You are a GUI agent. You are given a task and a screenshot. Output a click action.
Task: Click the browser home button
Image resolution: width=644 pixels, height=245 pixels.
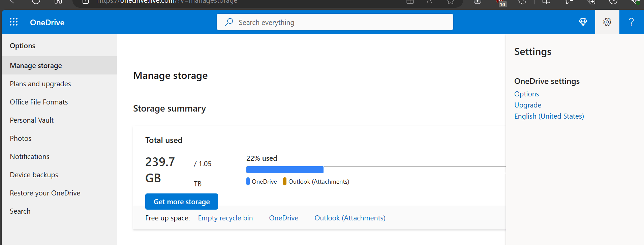(58, 1)
